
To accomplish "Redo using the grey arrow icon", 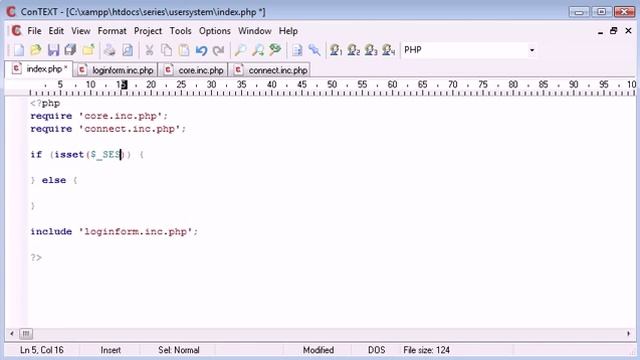I will click(219, 50).
